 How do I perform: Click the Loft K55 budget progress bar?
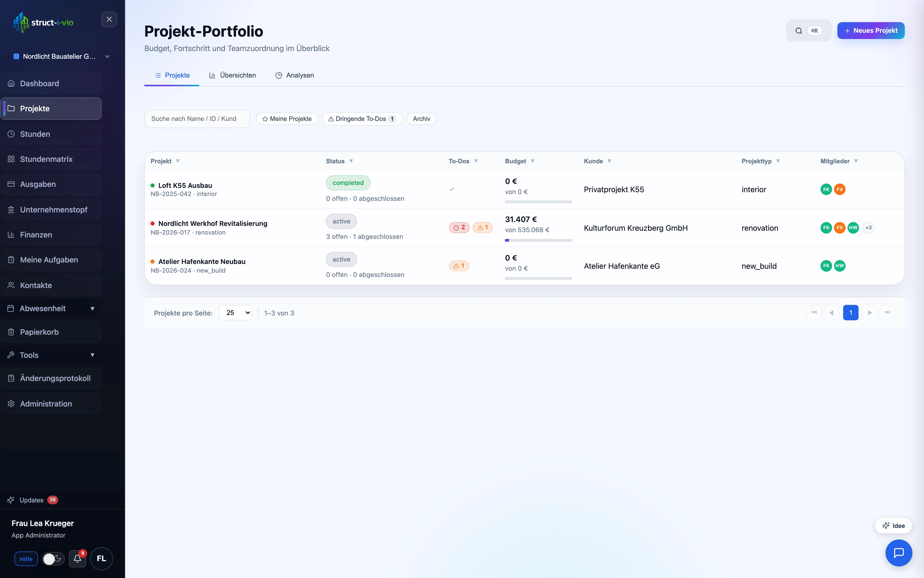coord(538,202)
